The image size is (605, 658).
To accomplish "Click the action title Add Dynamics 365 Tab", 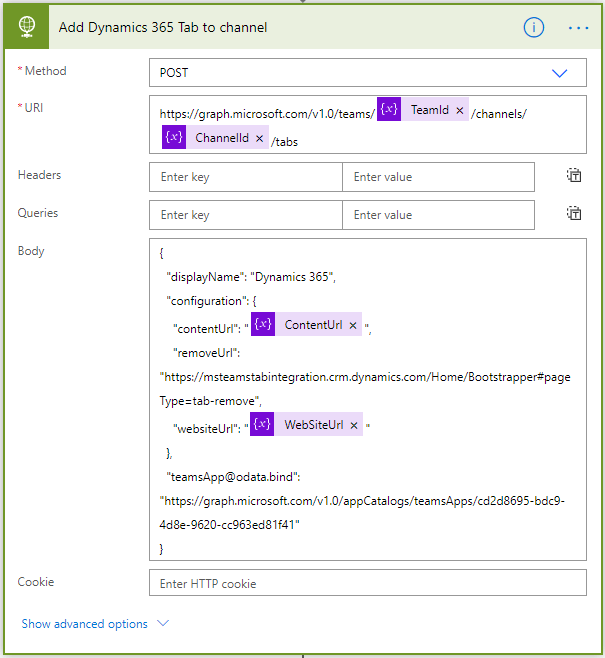I will pos(163,27).
